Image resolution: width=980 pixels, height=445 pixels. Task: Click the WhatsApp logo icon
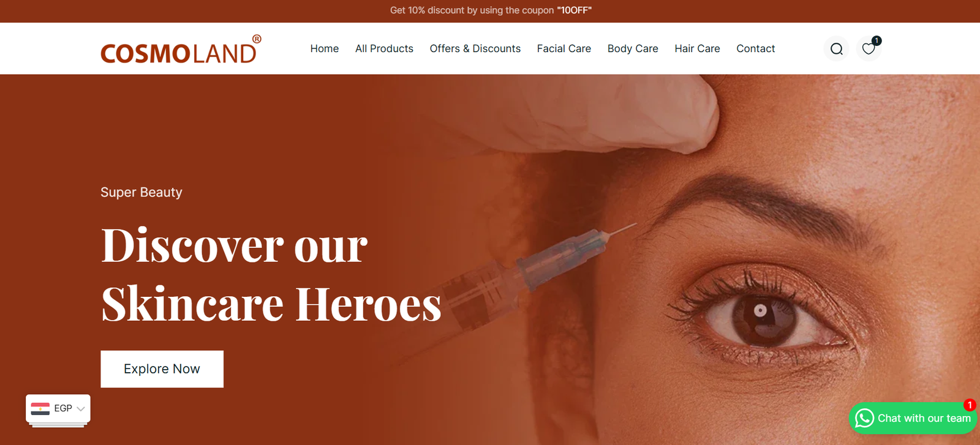pyautogui.click(x=864, y=418)
